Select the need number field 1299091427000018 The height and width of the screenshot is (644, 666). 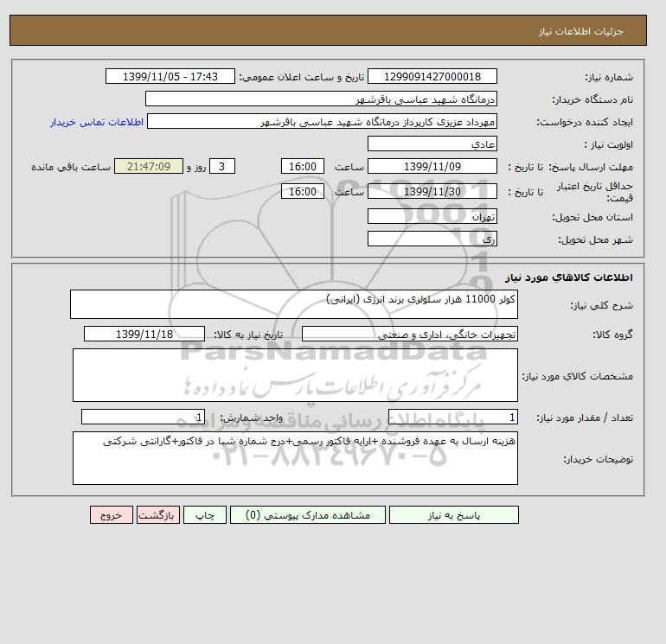[432, 76]
